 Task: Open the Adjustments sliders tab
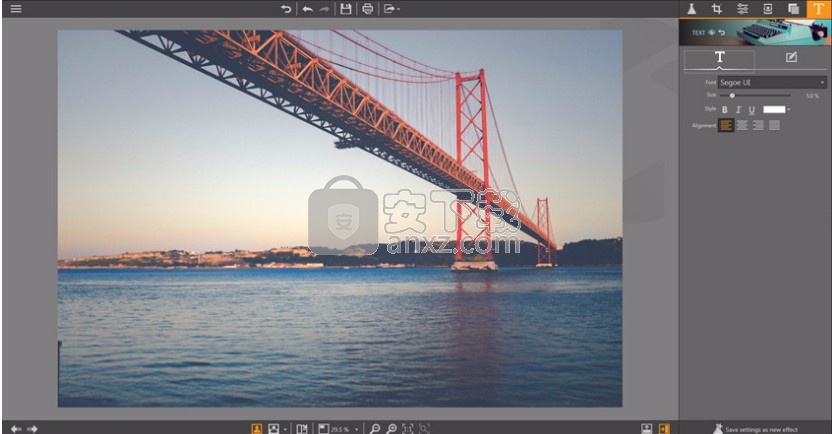click(x=742, y=8)
